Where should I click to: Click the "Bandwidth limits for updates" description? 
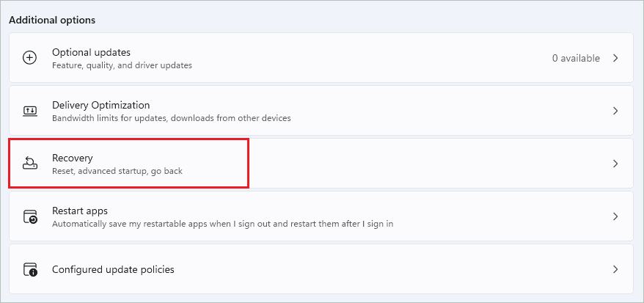pos(171,118)
